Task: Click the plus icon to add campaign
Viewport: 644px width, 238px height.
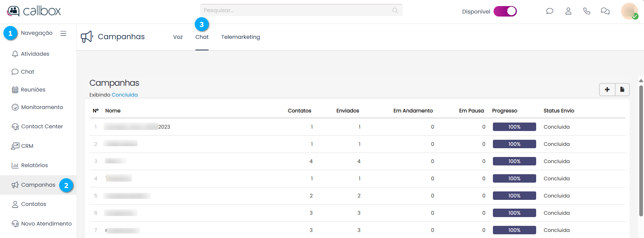Action: coord(607,89)
